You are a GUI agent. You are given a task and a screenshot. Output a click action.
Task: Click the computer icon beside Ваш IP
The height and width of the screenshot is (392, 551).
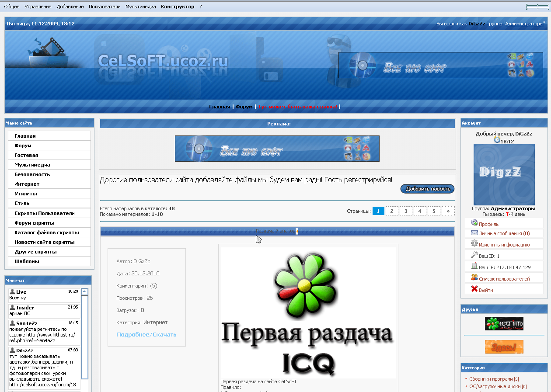click(474, 266)
